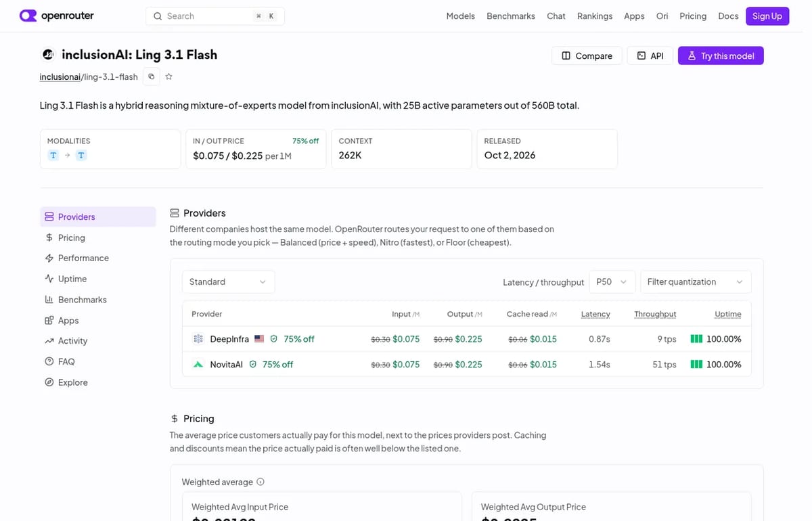Click the Try this model button
The height and width of the screenshot is (521, 812).
pos(721,55)
